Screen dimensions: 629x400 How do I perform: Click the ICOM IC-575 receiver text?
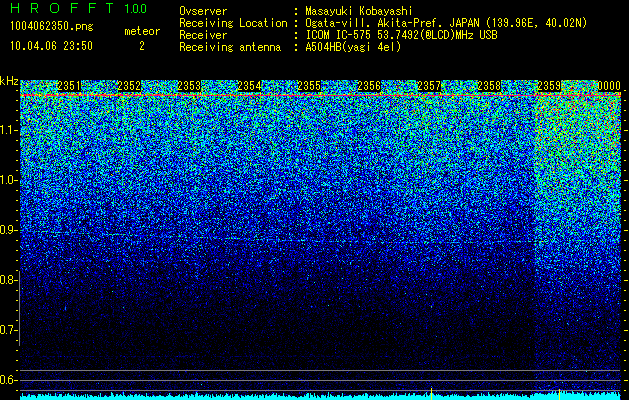401,35
